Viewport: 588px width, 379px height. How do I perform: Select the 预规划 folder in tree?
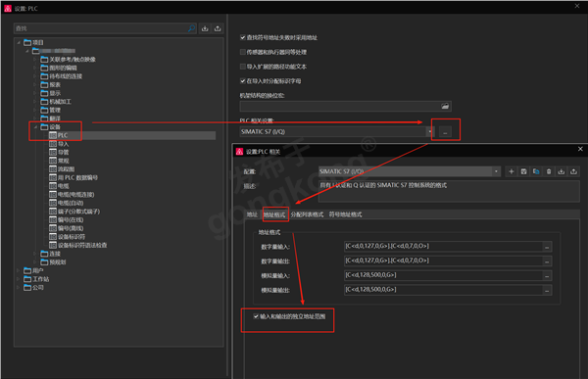[53, 262]
